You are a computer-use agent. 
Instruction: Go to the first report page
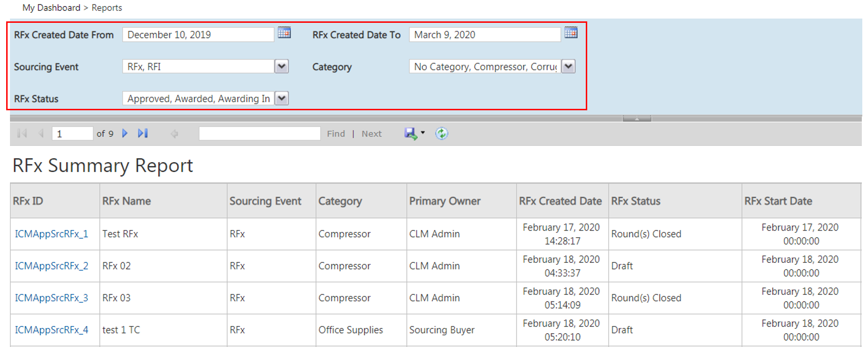(x=22, y=134)
